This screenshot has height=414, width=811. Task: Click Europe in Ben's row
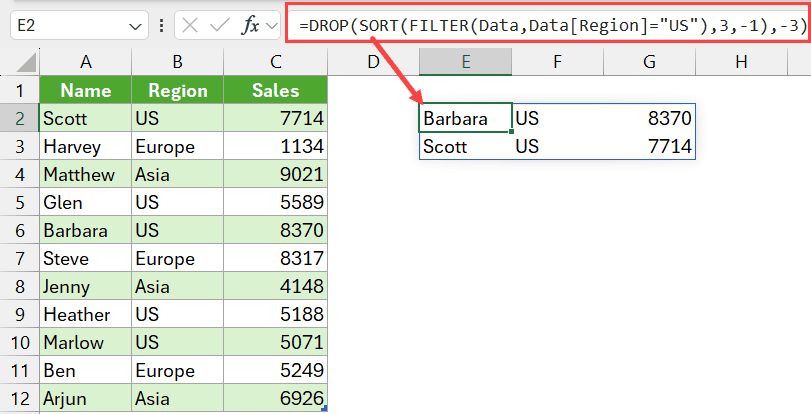coord(177,370)
